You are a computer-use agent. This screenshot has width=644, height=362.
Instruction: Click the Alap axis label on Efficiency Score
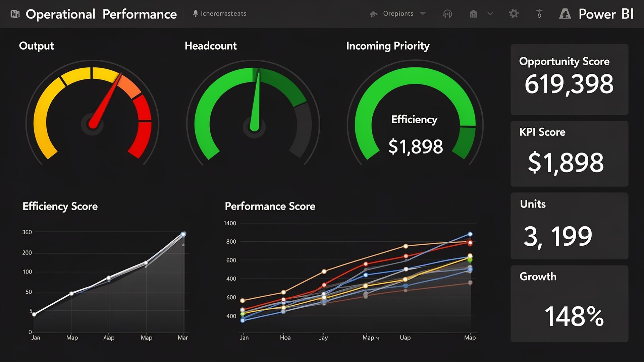tap(109, 338)
